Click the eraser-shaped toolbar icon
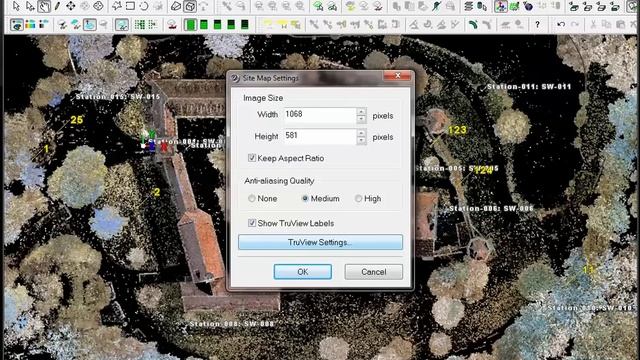 [176, 6]
